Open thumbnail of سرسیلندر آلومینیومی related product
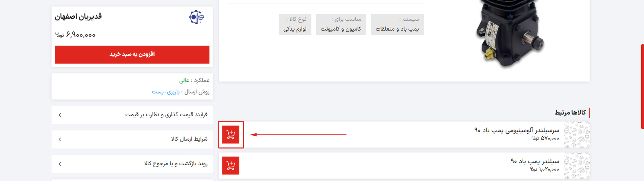Viewport: 644px width, 181px height. click(576, 135)
